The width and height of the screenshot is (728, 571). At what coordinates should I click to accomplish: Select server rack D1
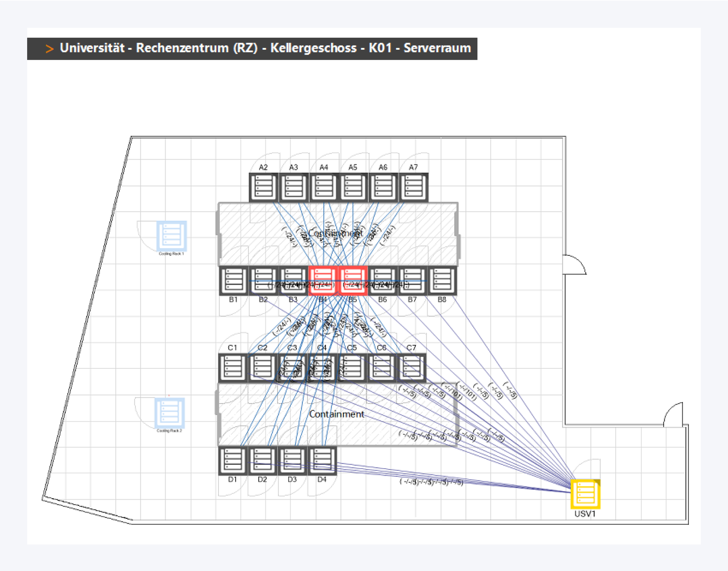click(x=233, y=460)
